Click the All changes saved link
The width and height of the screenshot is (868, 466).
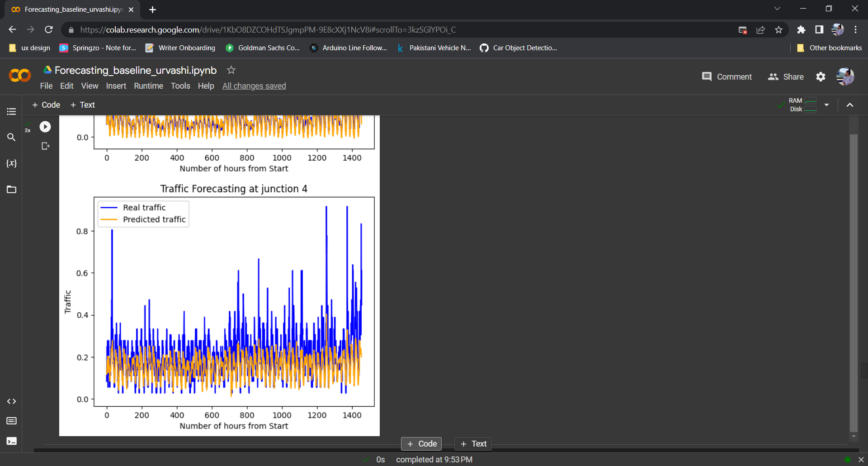pyautogui.click(x=254, y=86)
